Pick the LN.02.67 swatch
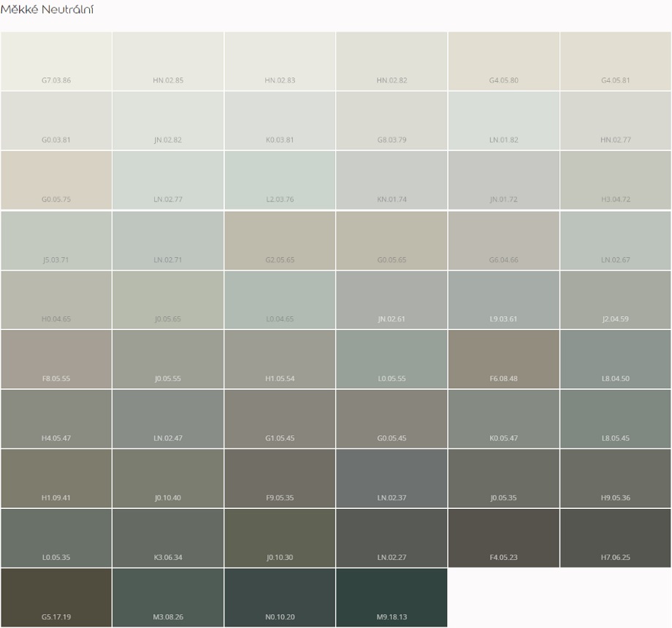Viewport: 672px width, 628px height. pyautogui.click(x=615, y=240)
